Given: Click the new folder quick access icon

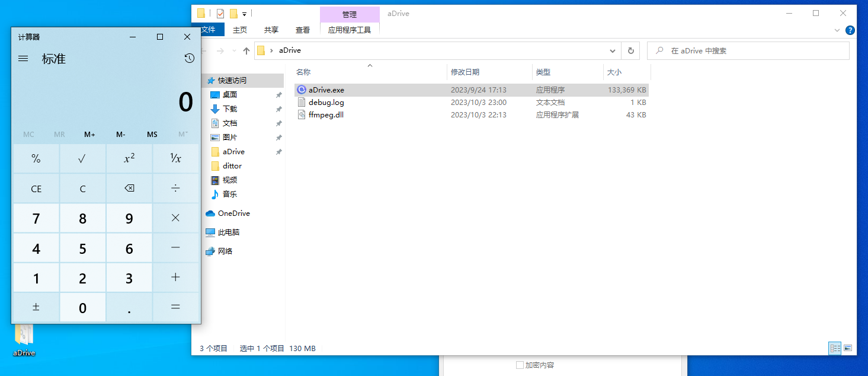Looking at the screenshot, I should tap(233, 14).
